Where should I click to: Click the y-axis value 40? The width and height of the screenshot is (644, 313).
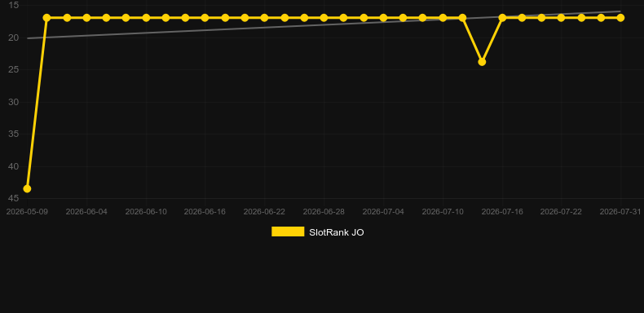click(x=14, y=166)
